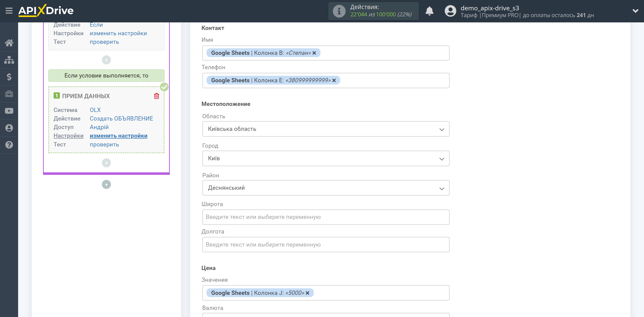The height and width of the screenshot is (317, 644).
Task: Click проверить in OLX block
Action: pyautogui.click(x=104, y=144)
